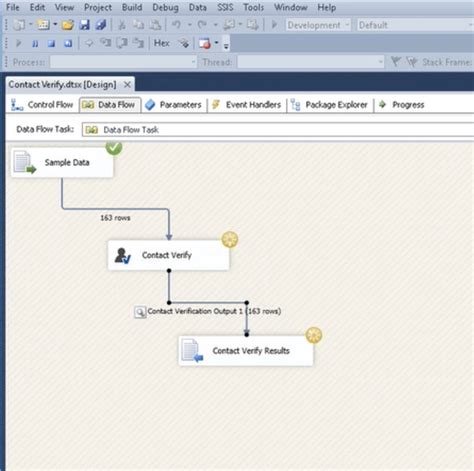Close the Contact Verify.dtsx design tab
The image size is (474, 471).
pos(127,85)
